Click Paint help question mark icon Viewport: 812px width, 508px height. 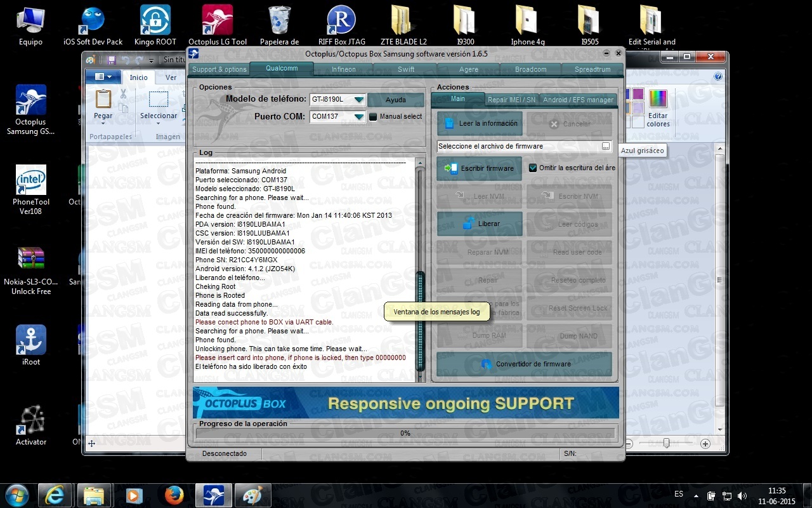(718, 77)
